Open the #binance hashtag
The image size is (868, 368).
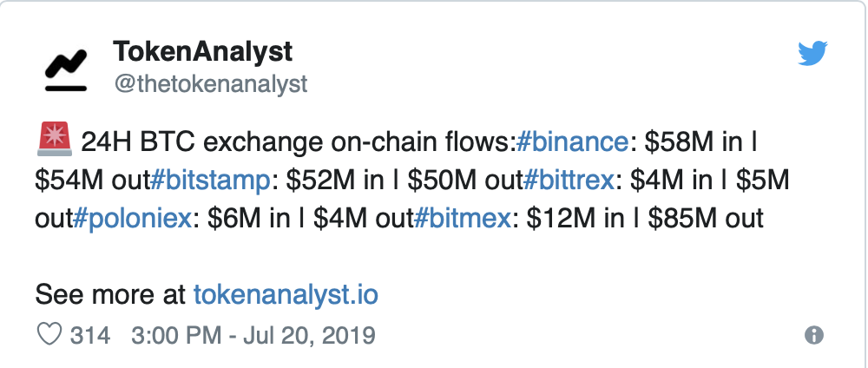[x=572, y=143]
